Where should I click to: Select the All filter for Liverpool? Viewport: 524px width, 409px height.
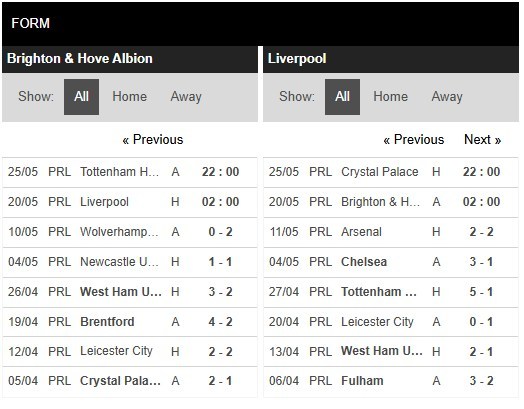[342, 97]
